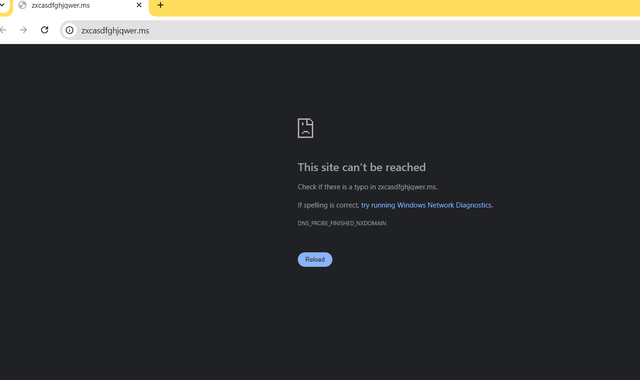Open the tab search dropdown chevron

click(2, 5)
